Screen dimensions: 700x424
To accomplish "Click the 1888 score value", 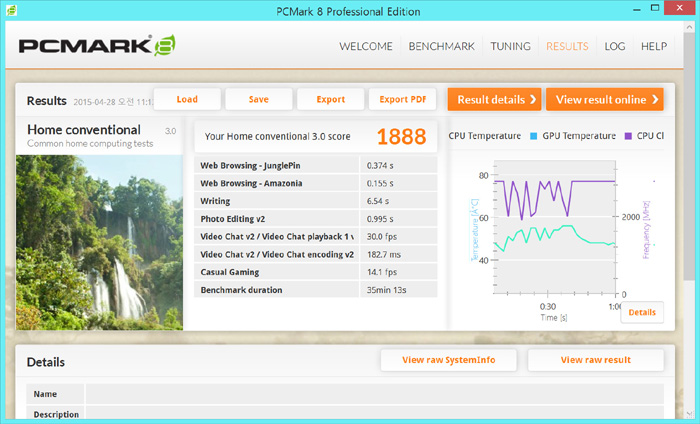I will (x=401, y=137).
